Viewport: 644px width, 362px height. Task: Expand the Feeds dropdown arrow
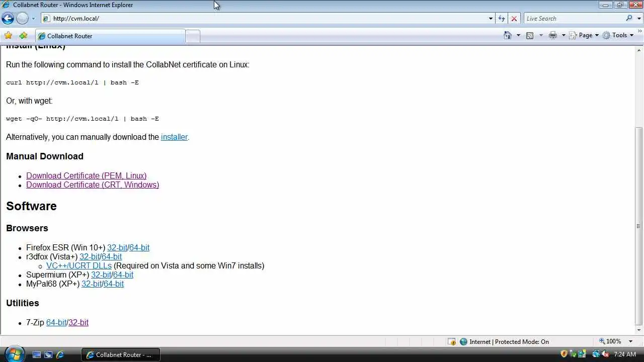pyautogui.click(x=541, y=35)
